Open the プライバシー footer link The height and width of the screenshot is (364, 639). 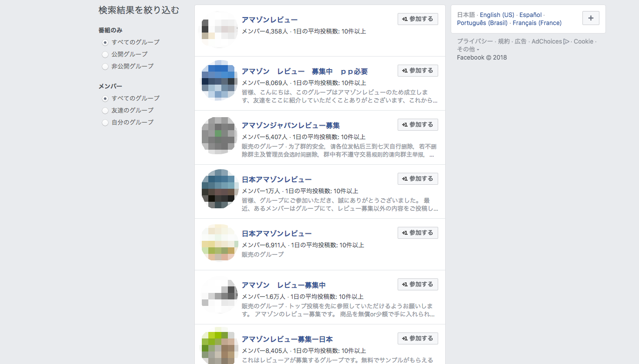[475, 42]
